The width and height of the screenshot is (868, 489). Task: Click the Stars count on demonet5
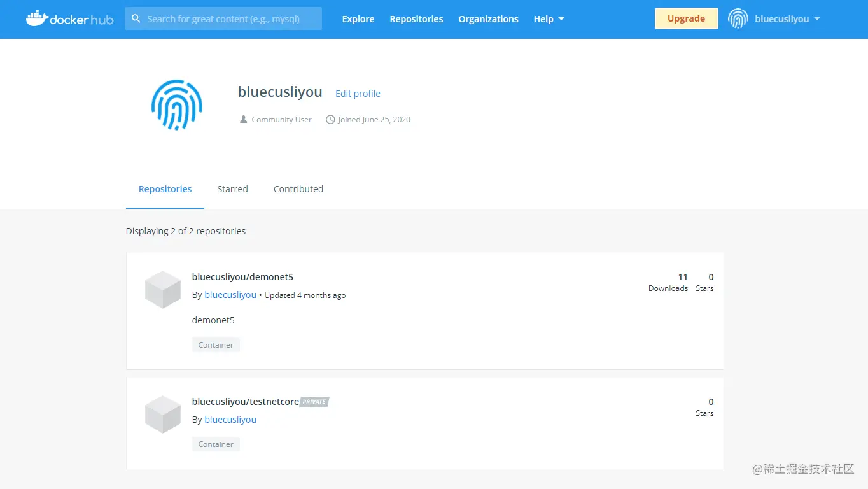coord(704,282)
